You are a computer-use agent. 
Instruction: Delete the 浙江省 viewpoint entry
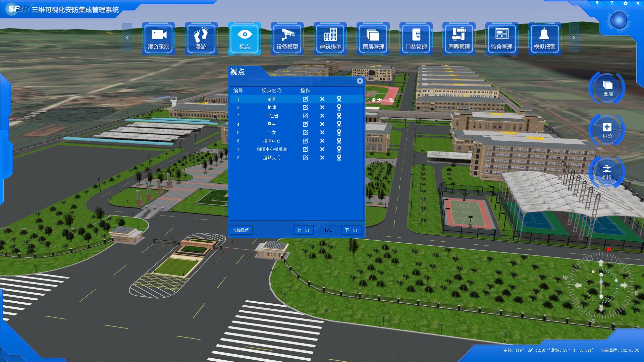(322, 116)
